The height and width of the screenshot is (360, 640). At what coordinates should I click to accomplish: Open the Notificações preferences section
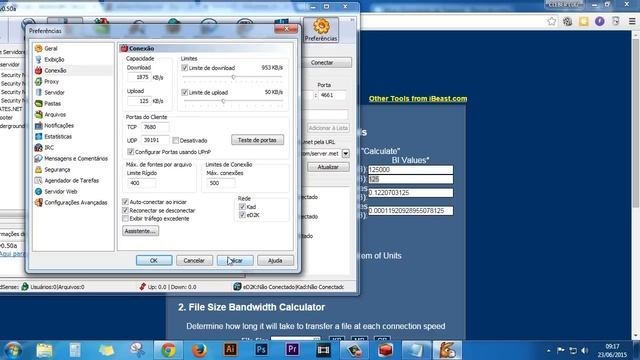(59, 126)
